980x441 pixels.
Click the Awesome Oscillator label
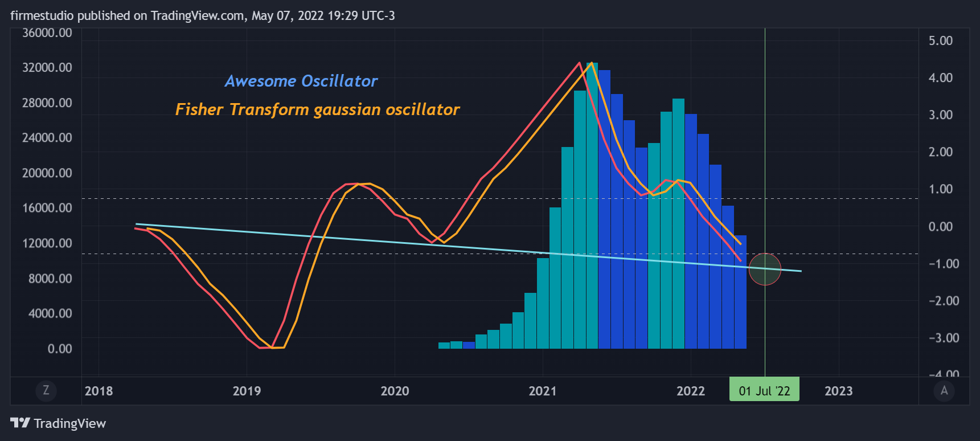[301, 81]
